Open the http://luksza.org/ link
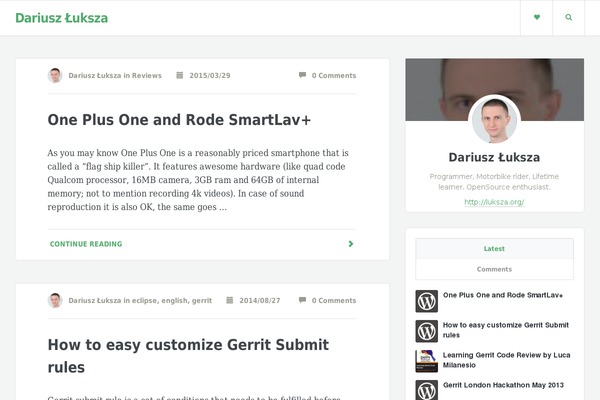Image resolution: width=600 pixels, height=400 pixels. tap(494, 202)
